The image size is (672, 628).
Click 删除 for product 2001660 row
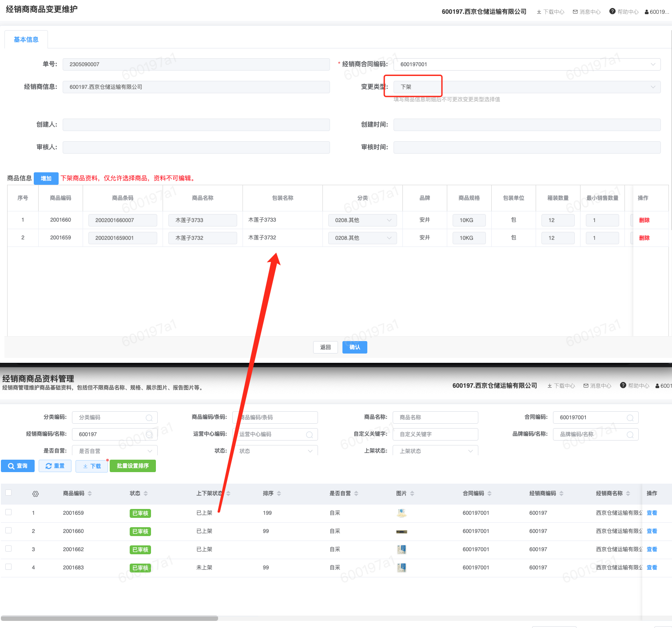coord(644,220)
